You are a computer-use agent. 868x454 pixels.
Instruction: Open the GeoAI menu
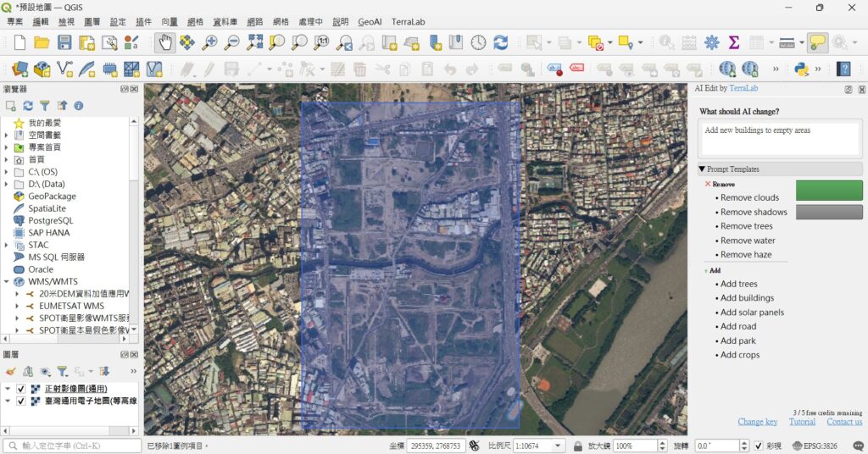click(x=370, y=21)
